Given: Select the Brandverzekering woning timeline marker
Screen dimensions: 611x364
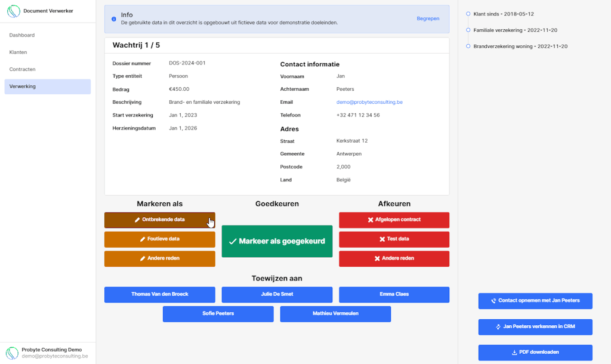Looking at the screenshot, I should pyautogui.click(x=468, y=46).
